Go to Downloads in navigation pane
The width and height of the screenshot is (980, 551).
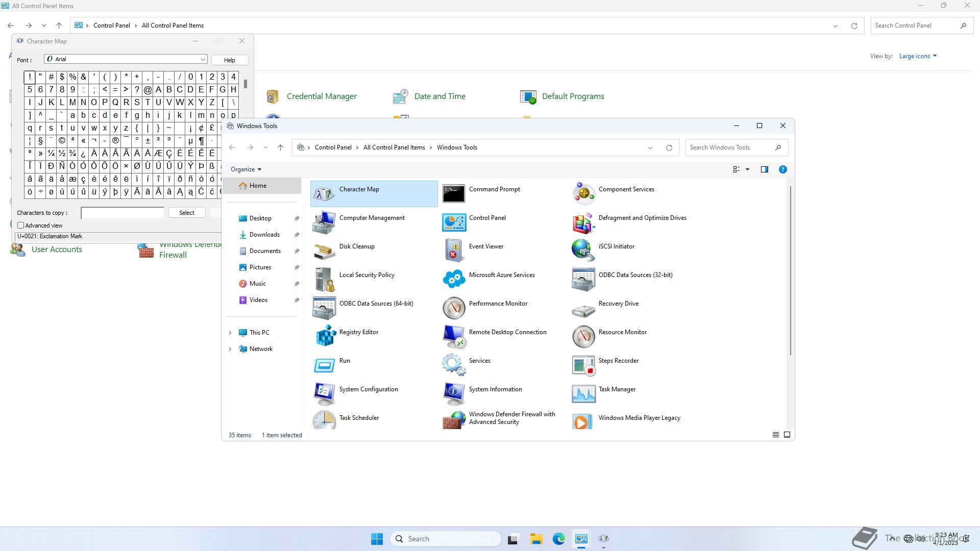264,235
